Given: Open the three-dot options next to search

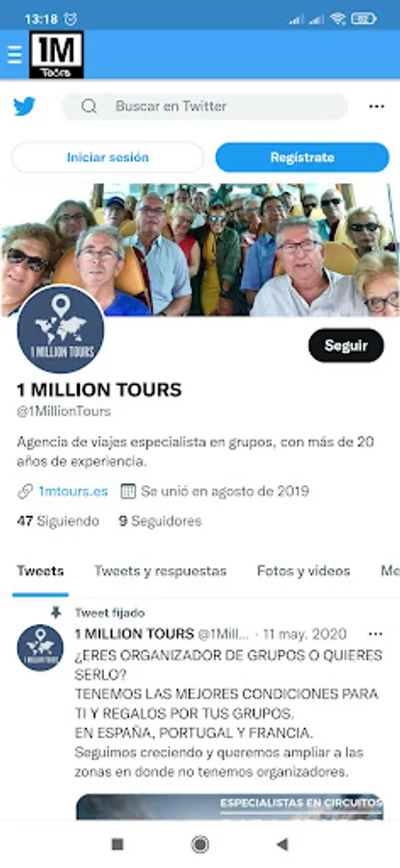Looking at the screenshot, I should click(377, 106).
